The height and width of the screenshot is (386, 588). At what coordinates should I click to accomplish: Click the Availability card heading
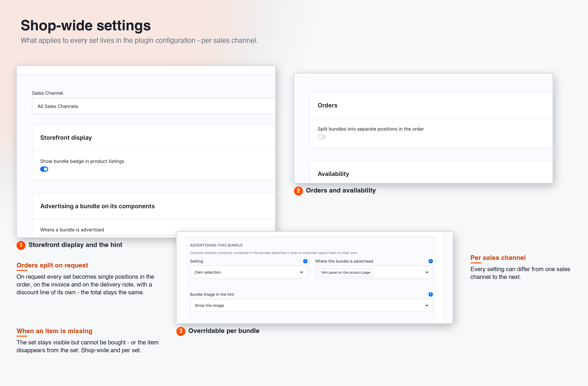[x=333, y=174]
